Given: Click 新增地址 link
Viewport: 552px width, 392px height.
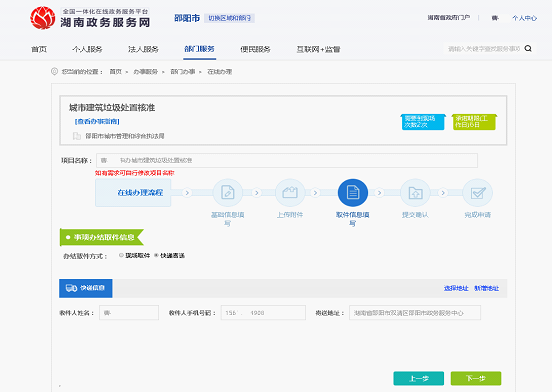Looking at the screenshot, I should pyautogui.click(x=487, y=288).
